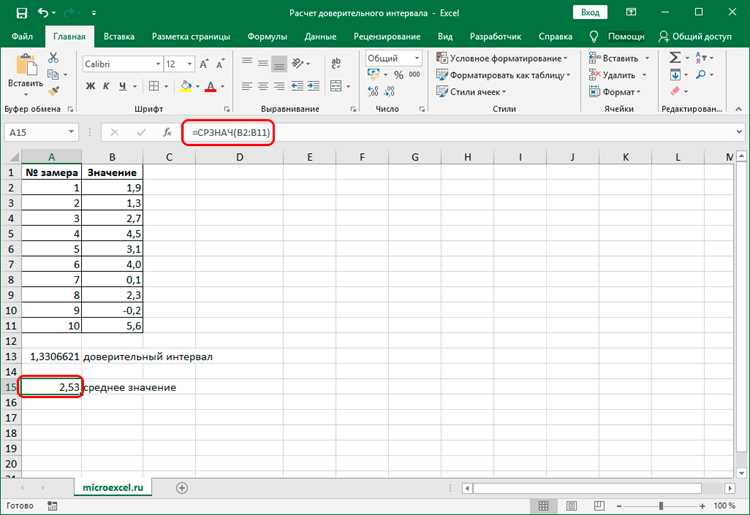Apply percent style format
Viewport: 750px width, 515px height.
[399, 75]
